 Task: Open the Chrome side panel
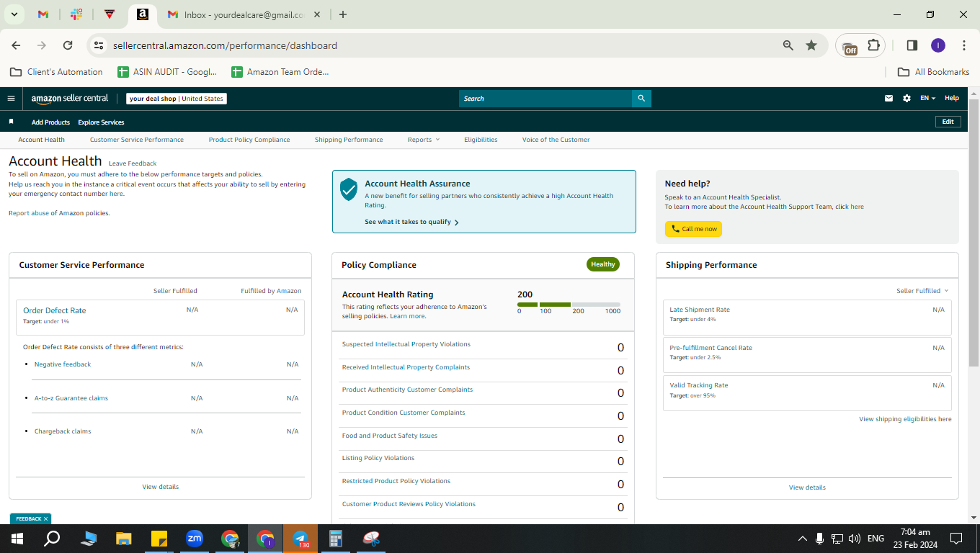point(912,45)
